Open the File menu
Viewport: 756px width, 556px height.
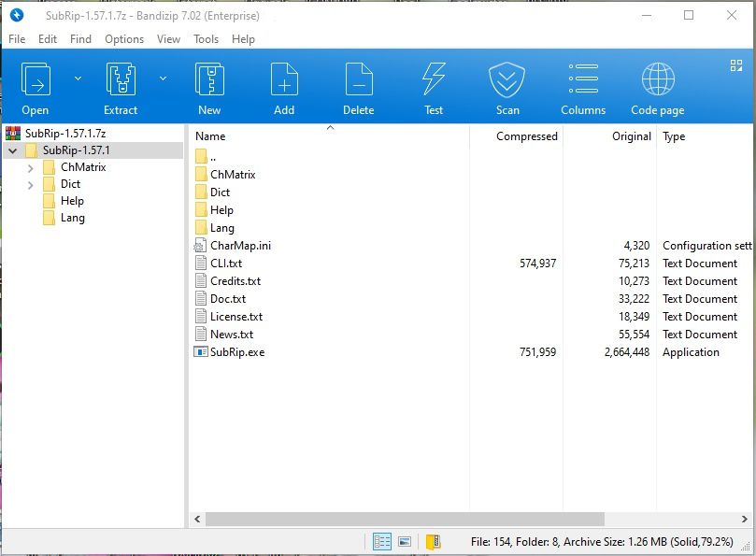pyautogui.click(x=17, y=39)
